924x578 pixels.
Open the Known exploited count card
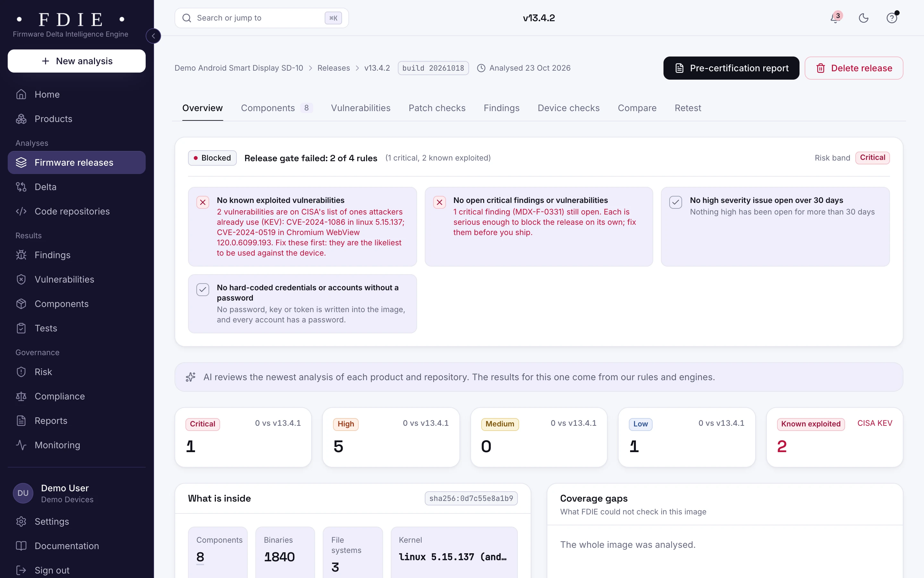[x=835, y=437]
